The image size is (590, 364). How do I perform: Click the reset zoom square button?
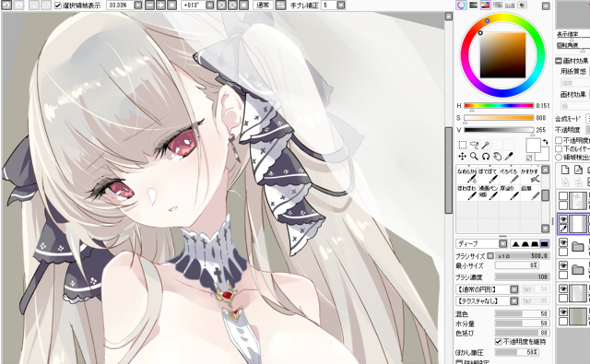pyautogui.click(x=172, y=5)
